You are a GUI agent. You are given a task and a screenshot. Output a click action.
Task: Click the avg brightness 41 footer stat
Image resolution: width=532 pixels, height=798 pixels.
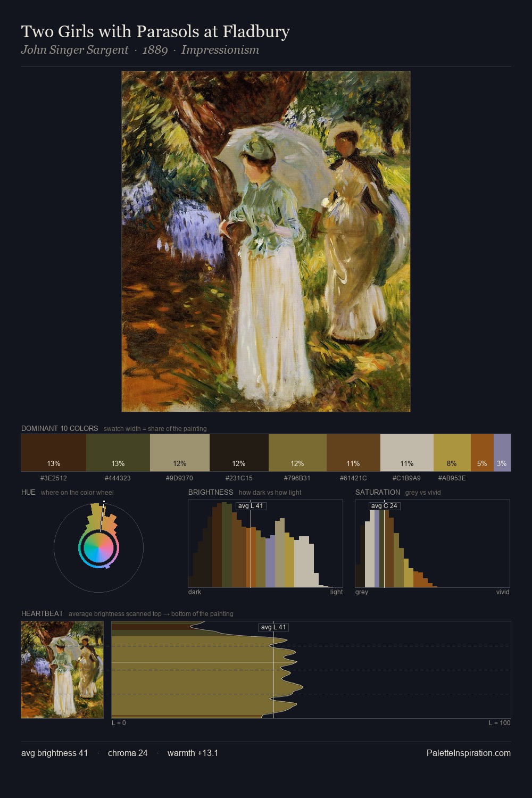click(x=55, y=753)
